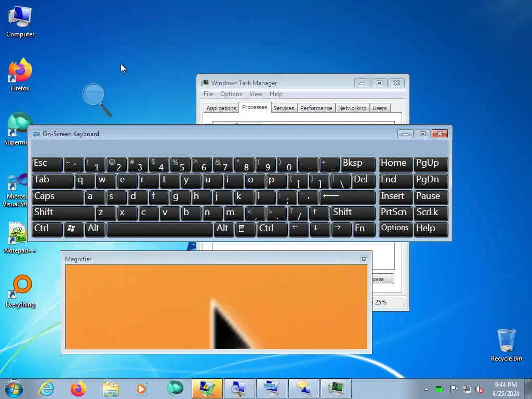Image resolution: width=532 pixels, height=399 pixels.
Task: Click the green Task Manager tray meter
Action: [439, 389]
